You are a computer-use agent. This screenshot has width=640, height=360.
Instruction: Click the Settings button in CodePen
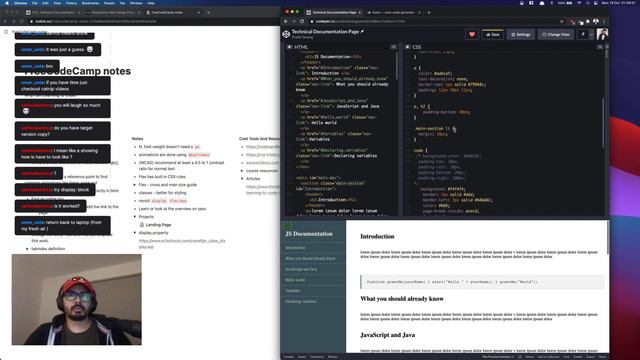point(520,35)
